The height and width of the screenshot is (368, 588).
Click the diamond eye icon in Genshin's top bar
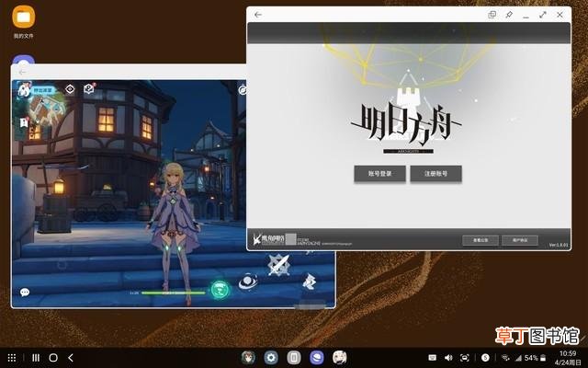[70, 89]
